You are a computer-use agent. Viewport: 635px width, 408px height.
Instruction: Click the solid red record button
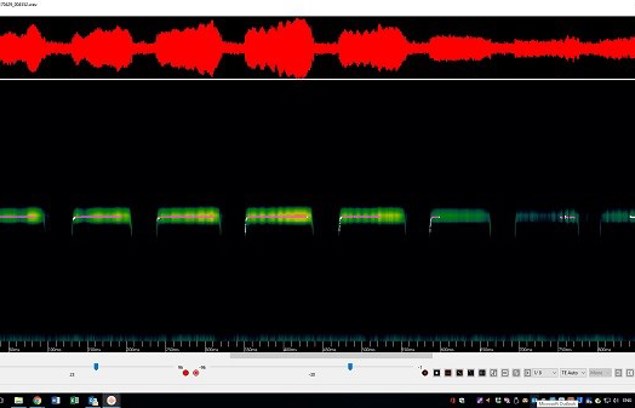(185, 373)
